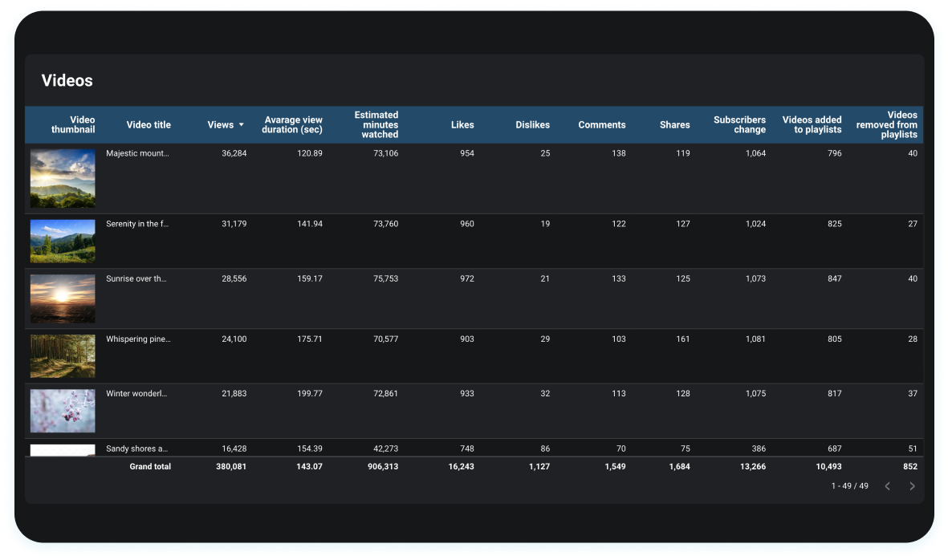Image resolution: width=948 pixels, height=560 pixels.
Task: Sort videos by Comments count
Action: [x=602, y=124]
